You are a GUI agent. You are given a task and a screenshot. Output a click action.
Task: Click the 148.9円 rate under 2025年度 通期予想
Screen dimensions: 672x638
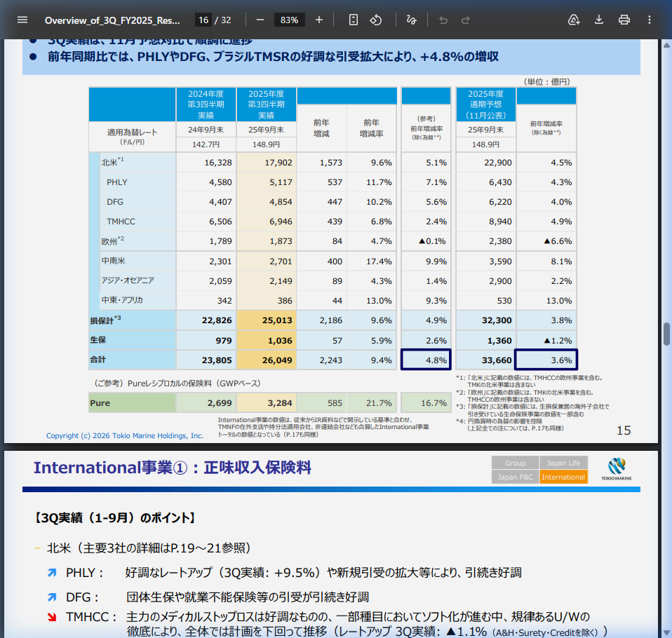pos(485,144)
